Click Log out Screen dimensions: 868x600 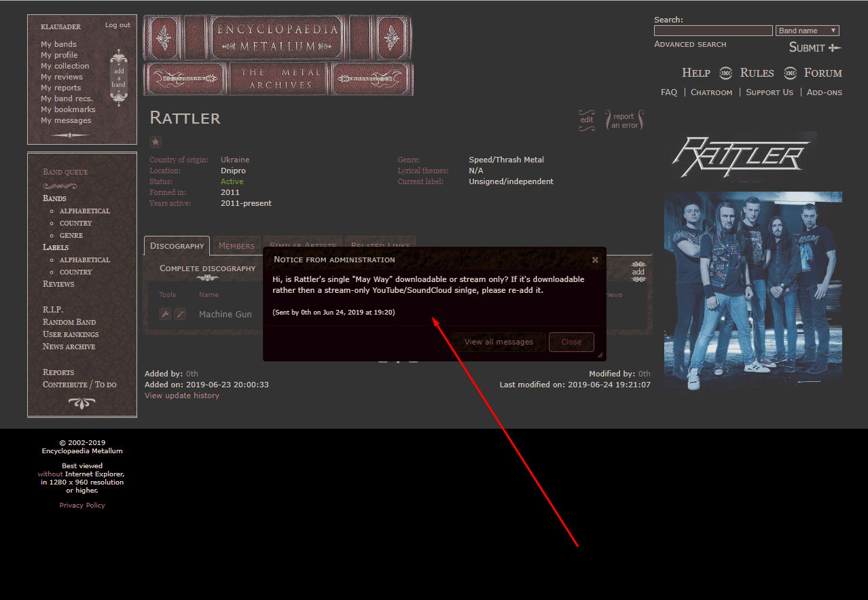tap(117, 25)
